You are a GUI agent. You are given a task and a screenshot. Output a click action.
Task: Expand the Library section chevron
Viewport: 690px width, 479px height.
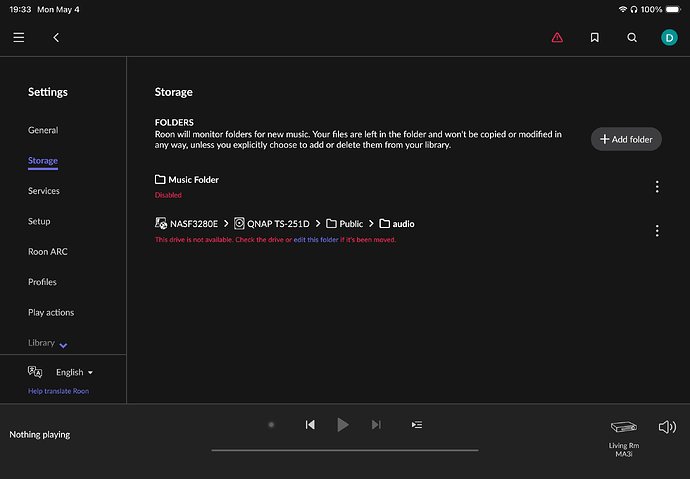pyautogui.click(x=63, y=345)
